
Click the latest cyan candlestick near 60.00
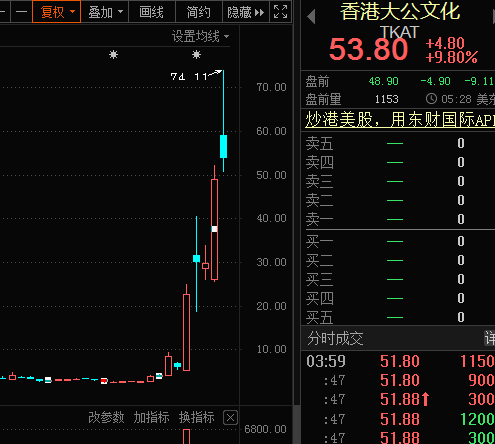tap(223, 146)
